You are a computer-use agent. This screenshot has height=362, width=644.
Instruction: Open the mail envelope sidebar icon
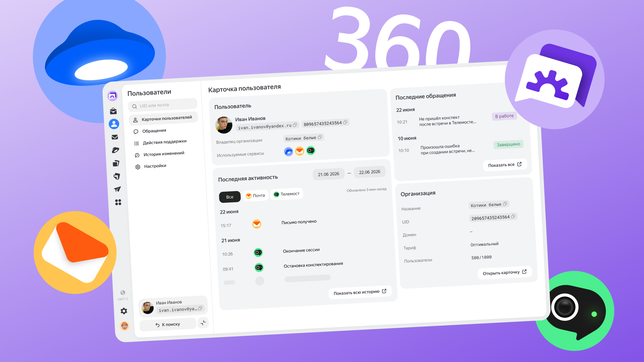115,137
